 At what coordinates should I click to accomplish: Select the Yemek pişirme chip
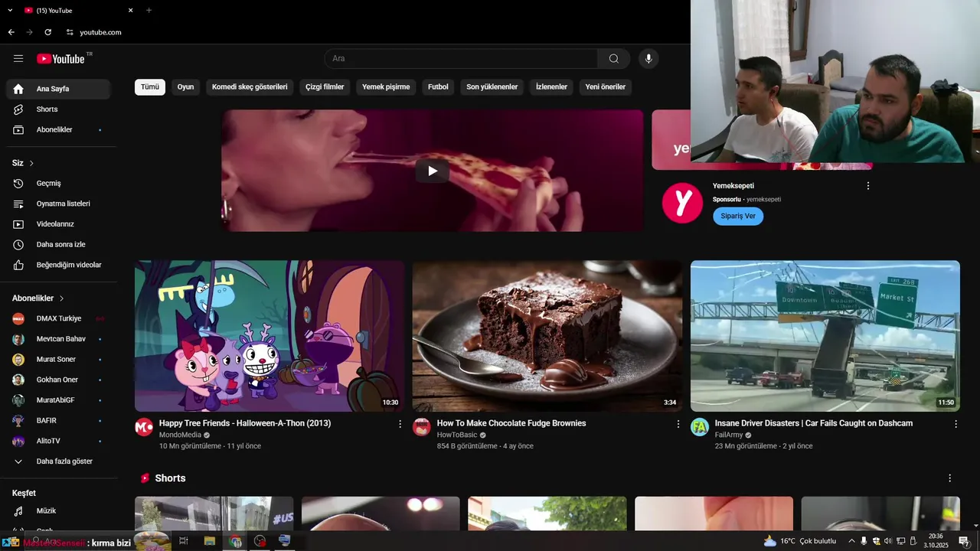(386, 87)
